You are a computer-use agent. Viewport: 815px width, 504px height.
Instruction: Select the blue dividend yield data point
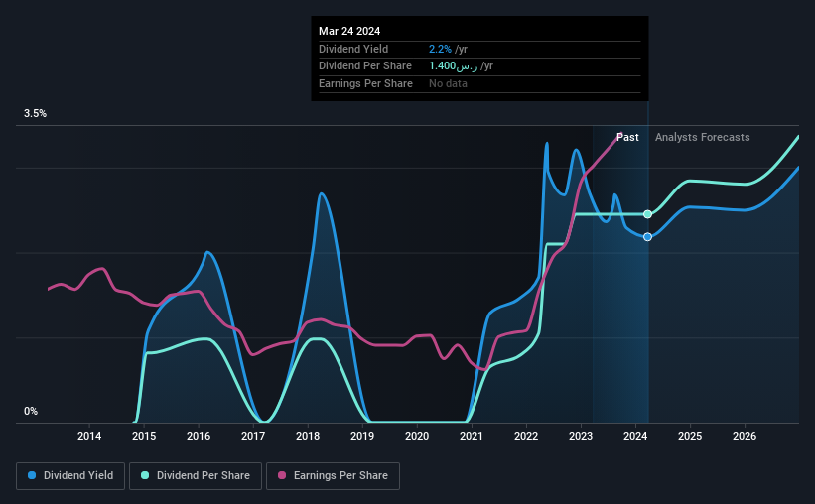coord(647,237)
